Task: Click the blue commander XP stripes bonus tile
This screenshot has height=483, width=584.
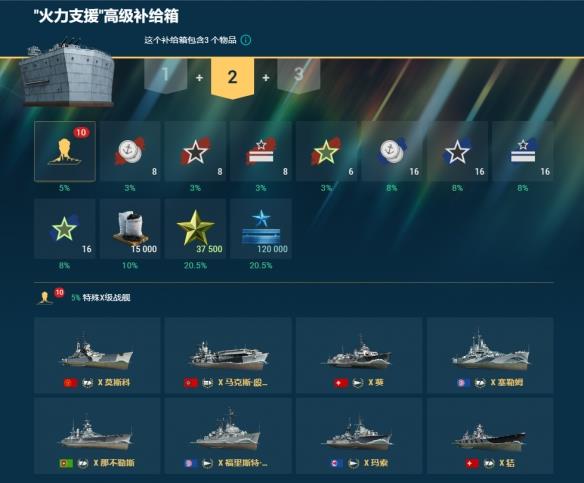Action: (x=523, y=151)
